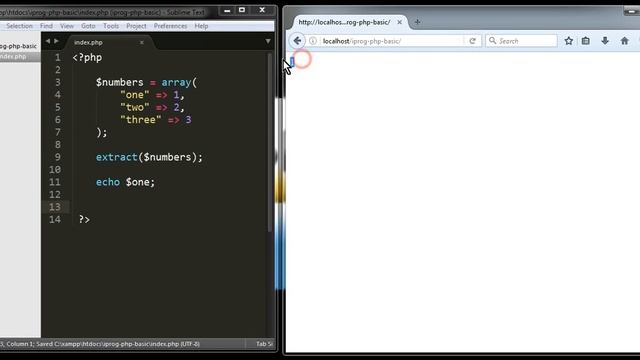The width and height of the screenshot is (640, 360).
Task: Jump to next tab arrow in Sublime
Action: click(56, 41)
